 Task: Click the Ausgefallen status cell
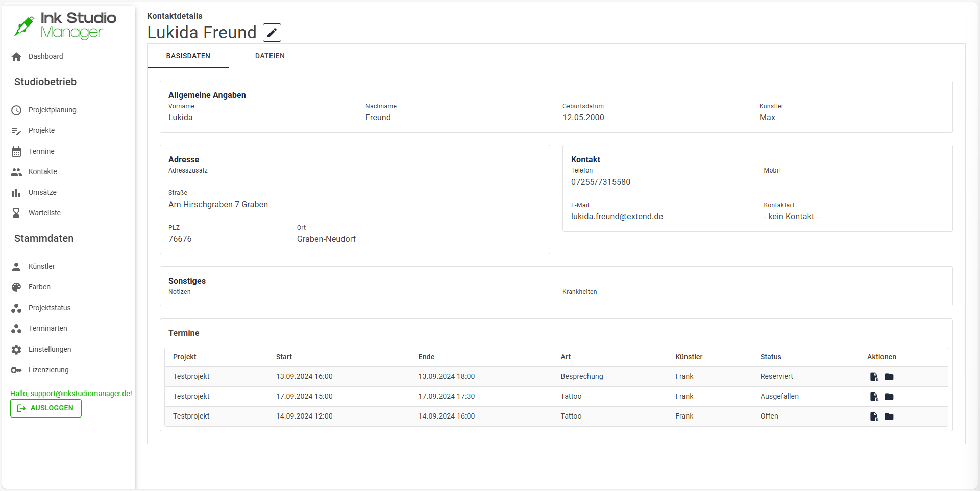coord(779,397)
